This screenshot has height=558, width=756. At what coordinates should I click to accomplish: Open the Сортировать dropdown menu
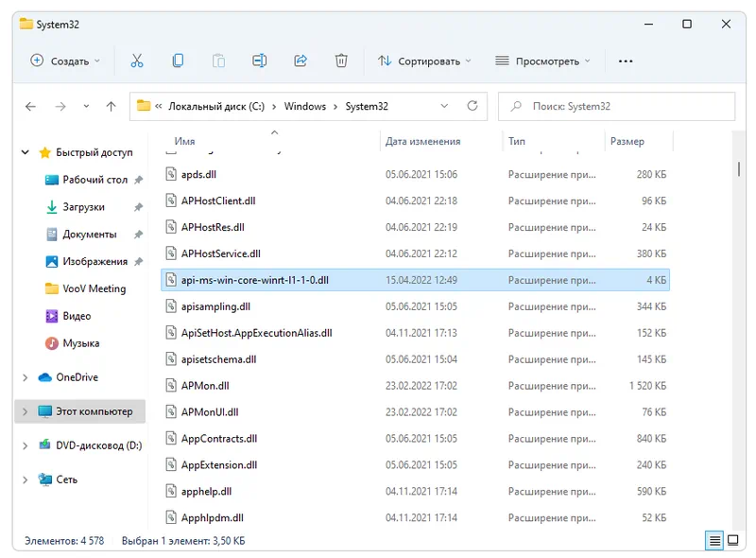coord(424,61)
